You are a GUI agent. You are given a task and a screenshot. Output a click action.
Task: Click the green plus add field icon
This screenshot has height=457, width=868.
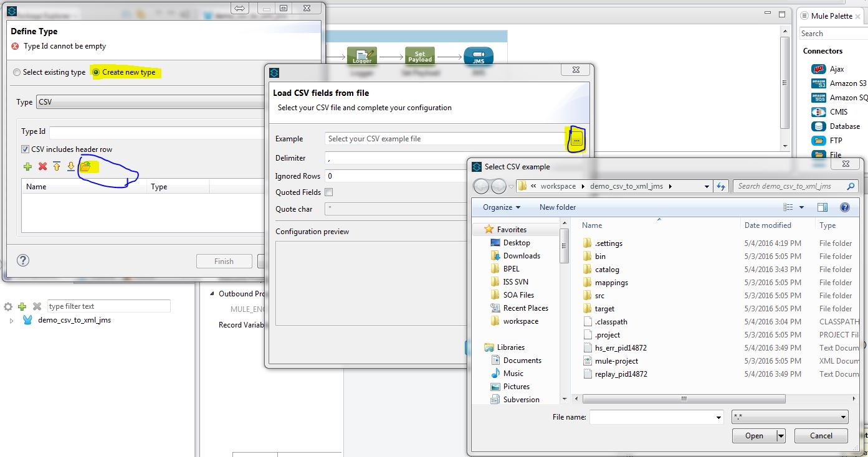click(27, 166)
